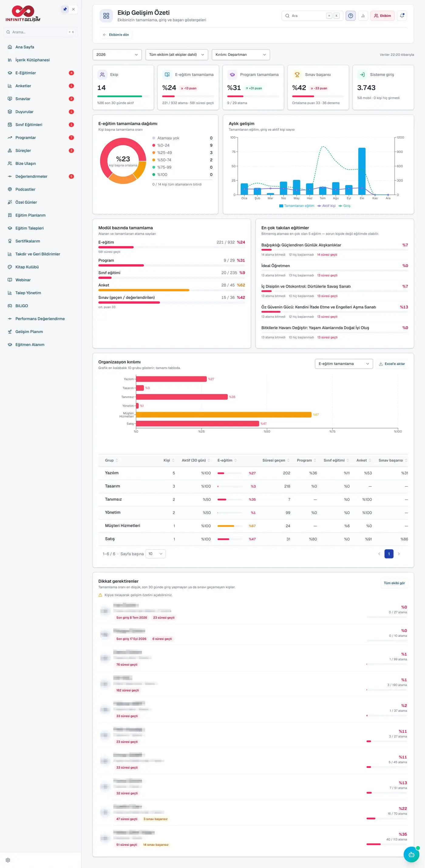
Task: Click the Ekibim'e dön back button
Action: point(116,35)
